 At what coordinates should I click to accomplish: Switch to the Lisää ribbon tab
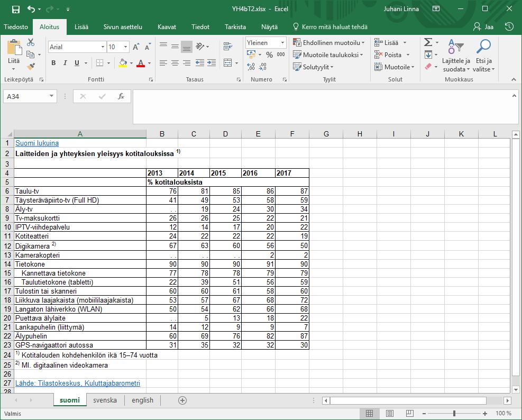click(x=81, y=27)
